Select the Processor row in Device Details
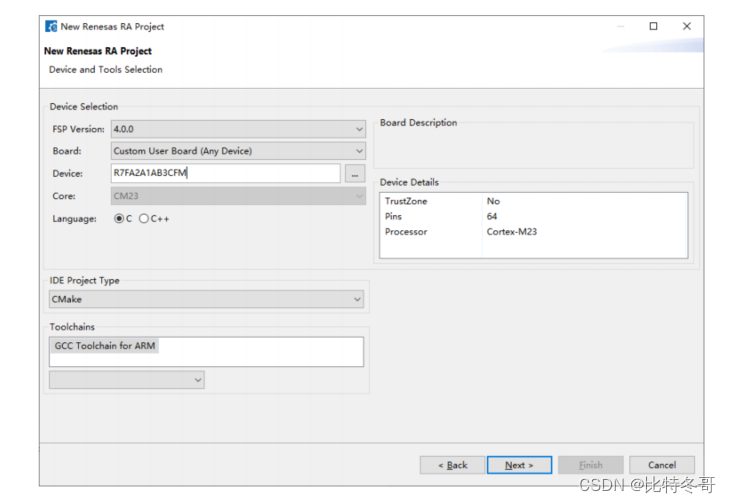 (533, 232)
